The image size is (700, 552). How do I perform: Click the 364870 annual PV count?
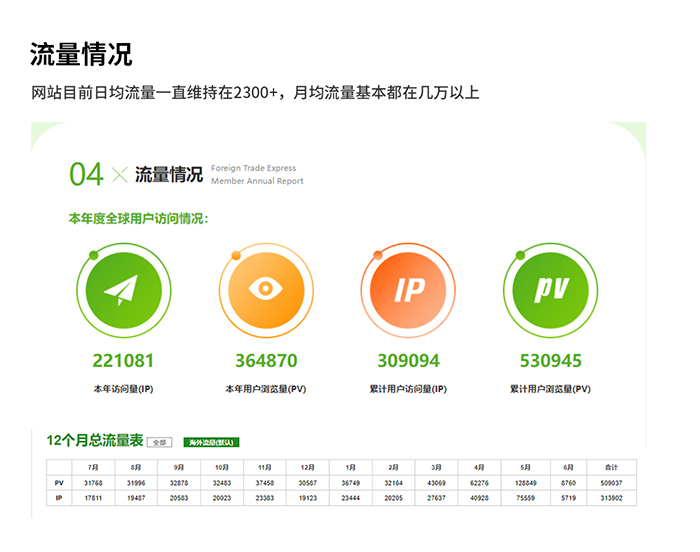point(266,361)
